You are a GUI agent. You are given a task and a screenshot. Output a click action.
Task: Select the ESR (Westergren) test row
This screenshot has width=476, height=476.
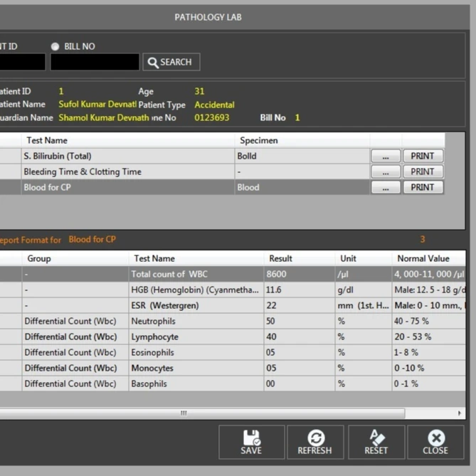(233, 305)
